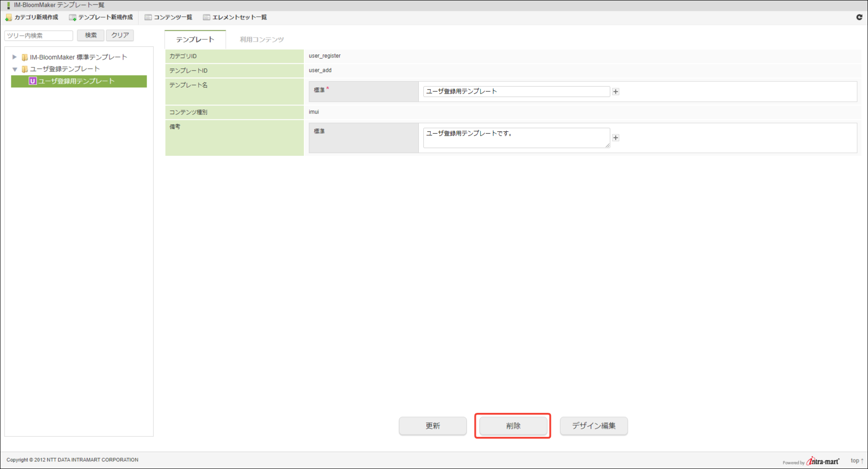Switch to the 利用コンテンツ tab
Image resolution: width=868 pixels, height=469 pixels.
click(x=262, y=40)
